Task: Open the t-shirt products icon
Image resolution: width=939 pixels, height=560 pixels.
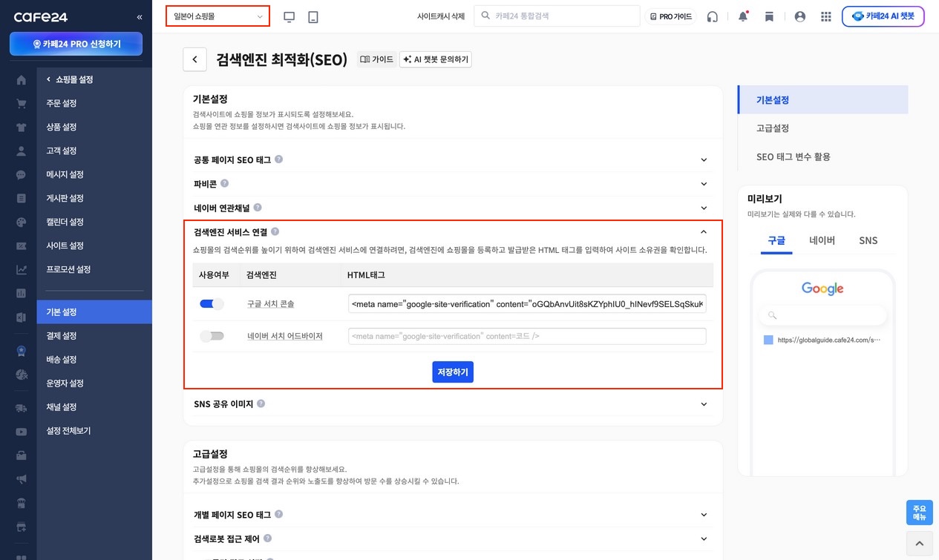Action: pos(21,127)
